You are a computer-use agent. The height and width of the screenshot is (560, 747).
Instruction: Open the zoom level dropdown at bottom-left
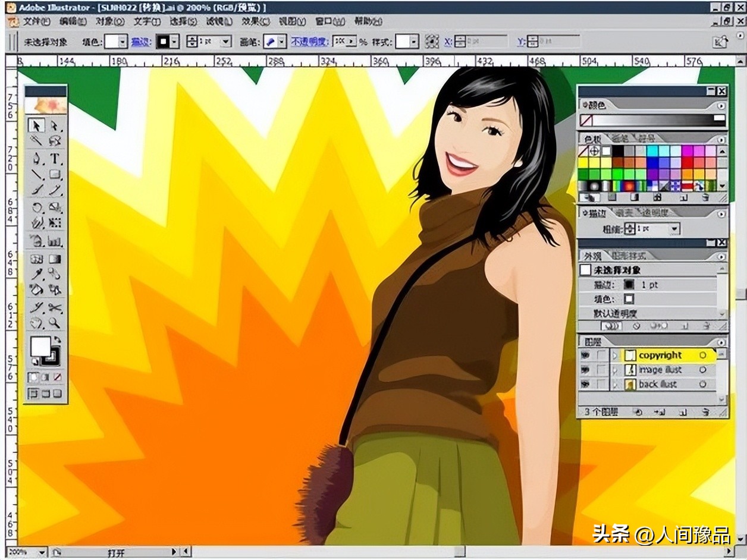[x=42, y=553]
